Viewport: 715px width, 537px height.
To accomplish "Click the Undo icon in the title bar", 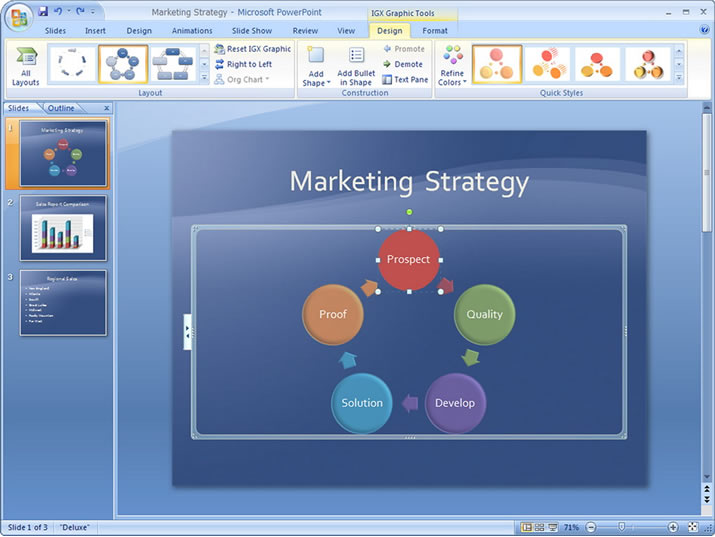I will click(x=58, y=12).
